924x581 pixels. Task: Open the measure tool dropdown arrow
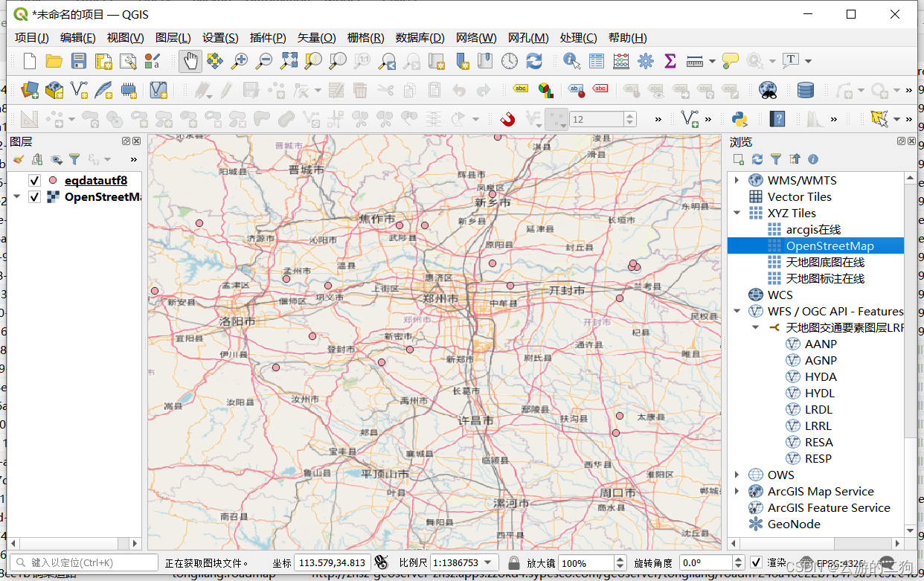pos(712,61)
